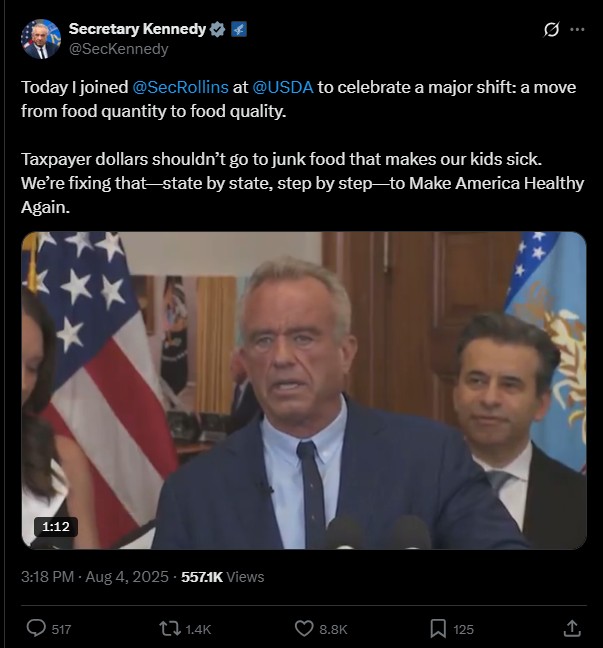Click the 8.8K likes count

point(333,629)
